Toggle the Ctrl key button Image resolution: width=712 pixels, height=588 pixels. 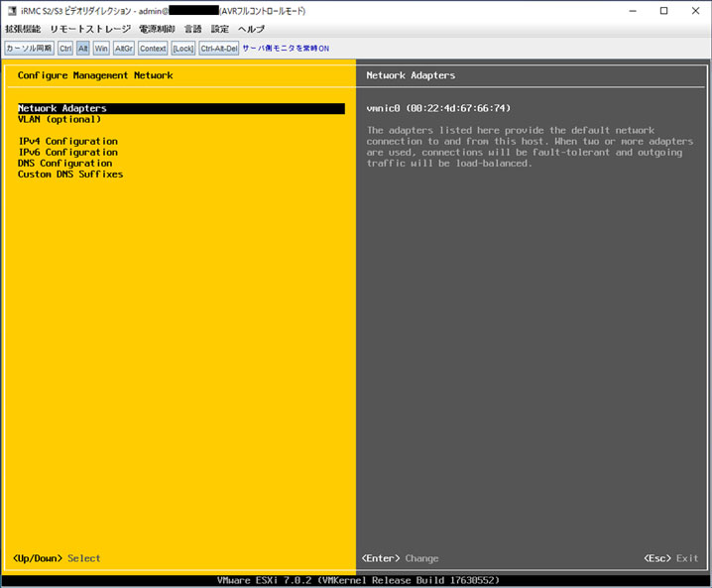(65, 49)
